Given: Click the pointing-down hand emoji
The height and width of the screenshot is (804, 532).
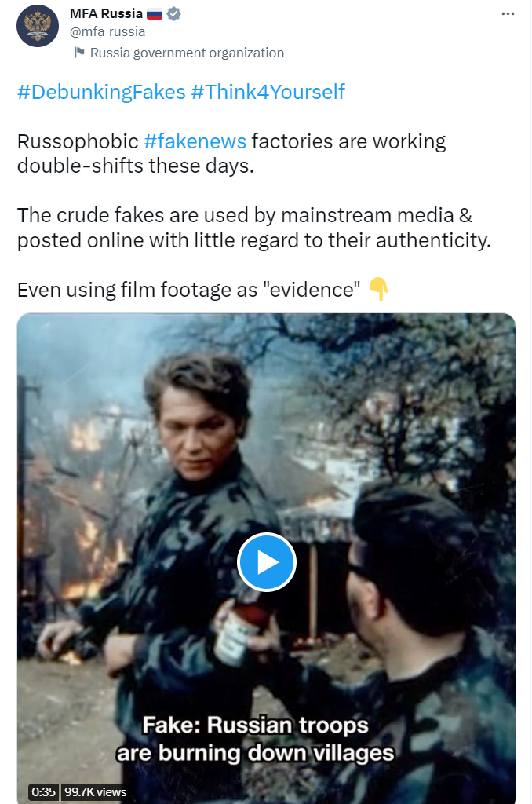Looking at the screenshot, I should pyautogui.click(x=379, y=289).
